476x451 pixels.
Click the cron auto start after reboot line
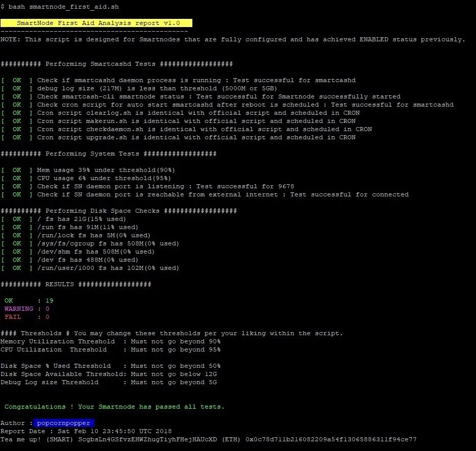click(227, 105)
